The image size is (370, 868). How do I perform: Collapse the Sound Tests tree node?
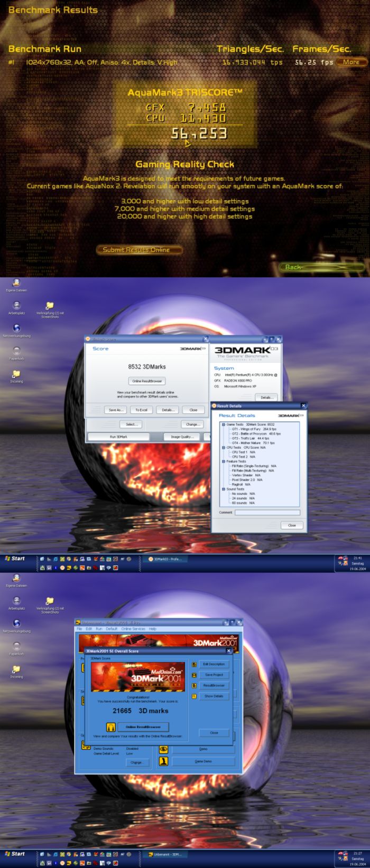(224, 489)
